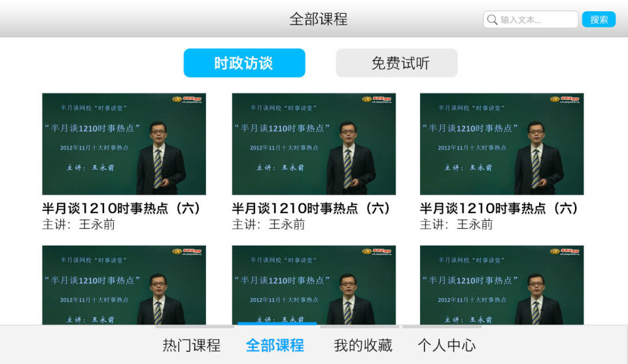Click the middle 半月谈1210时事热点(六) course title
The image size is (628, 364).
311,208
